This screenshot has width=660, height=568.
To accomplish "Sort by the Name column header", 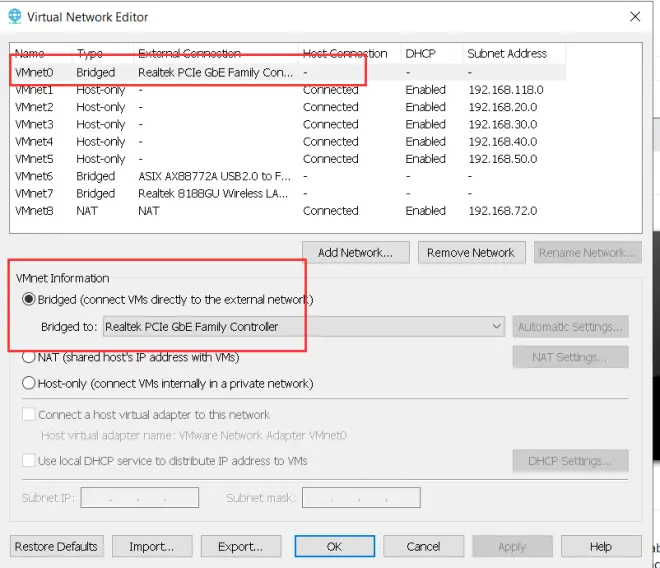I will (x=41, y=53).
